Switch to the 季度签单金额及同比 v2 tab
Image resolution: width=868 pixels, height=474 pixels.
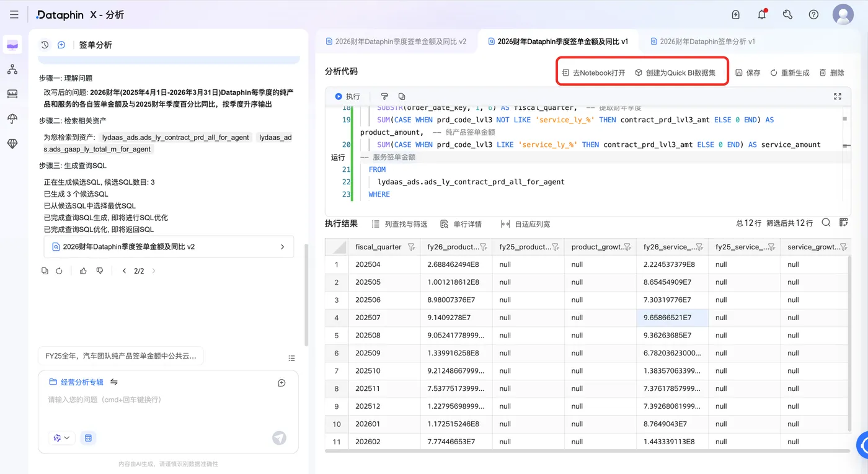[396, 42]
